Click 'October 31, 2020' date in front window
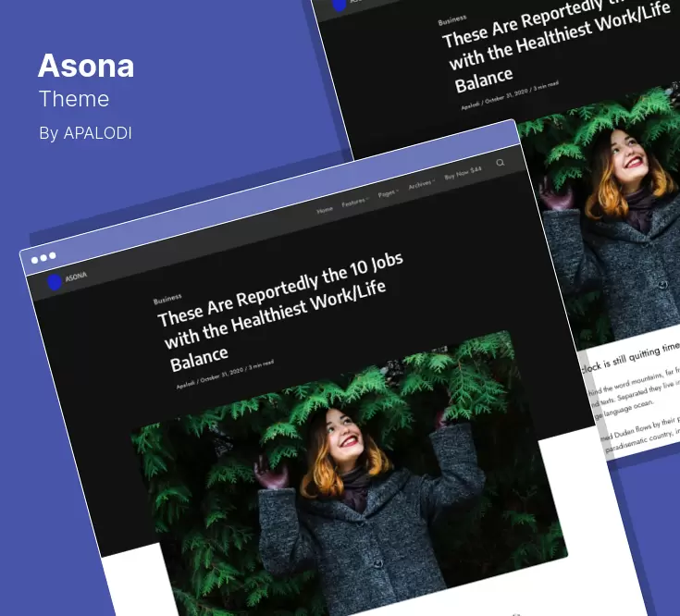680x616 pixels. [222, 375]
